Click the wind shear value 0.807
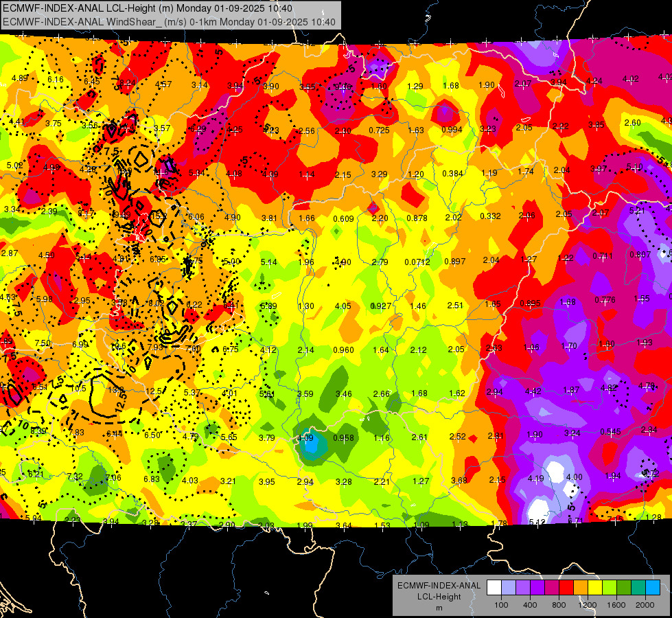 point(640,254)
